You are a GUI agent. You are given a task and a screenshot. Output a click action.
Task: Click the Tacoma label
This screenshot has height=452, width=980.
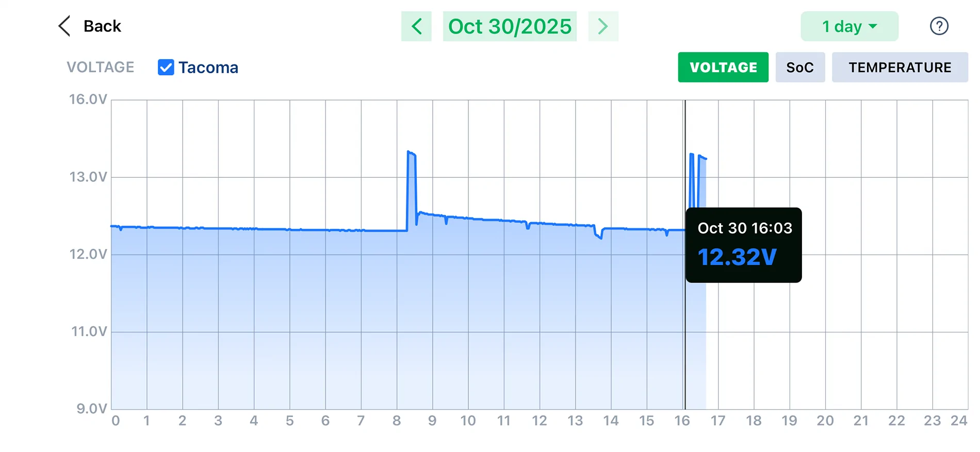click(x=208, y=68)
